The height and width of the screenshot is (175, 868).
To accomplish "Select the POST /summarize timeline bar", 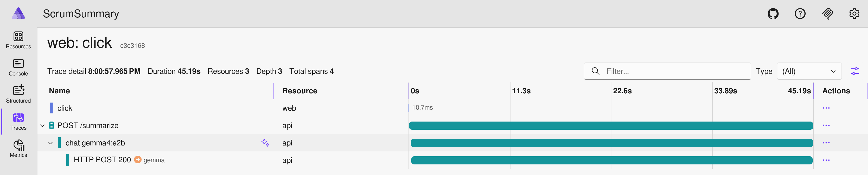I will pyautogui.click(x=611, y=126).
